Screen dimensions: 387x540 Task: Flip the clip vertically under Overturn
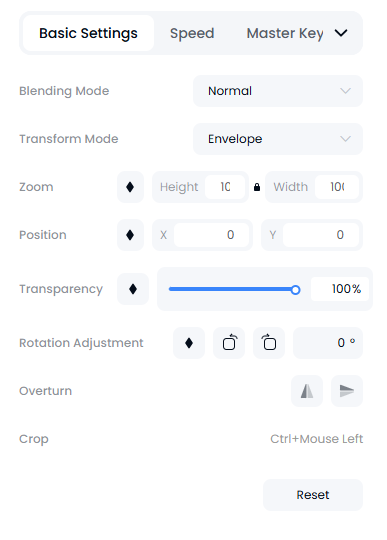pos(347,391)
